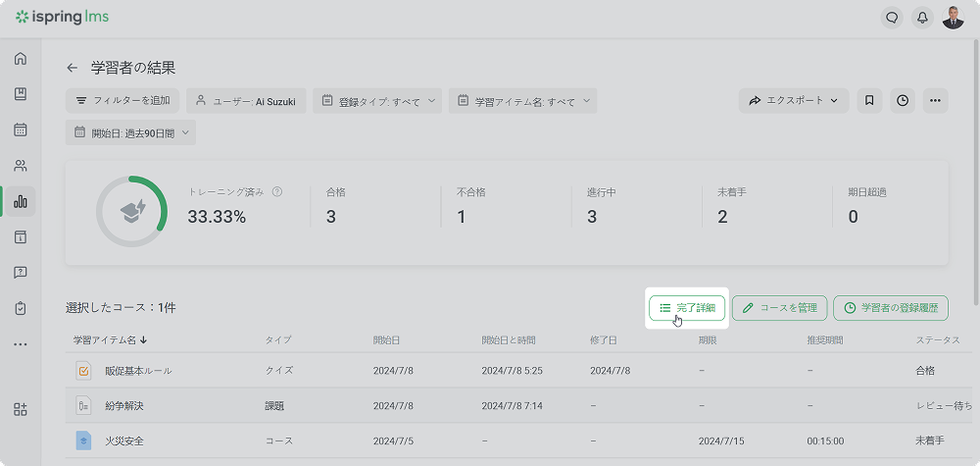The height and width of the screenshot is (466, 980).
Task: Sort by 学習アイテム名 column header
Action: [108, 340]
